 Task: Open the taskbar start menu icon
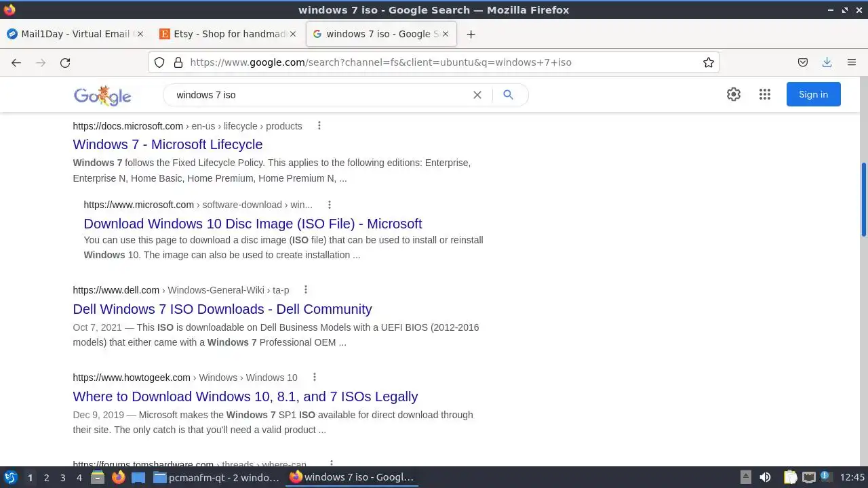(11, 477)
